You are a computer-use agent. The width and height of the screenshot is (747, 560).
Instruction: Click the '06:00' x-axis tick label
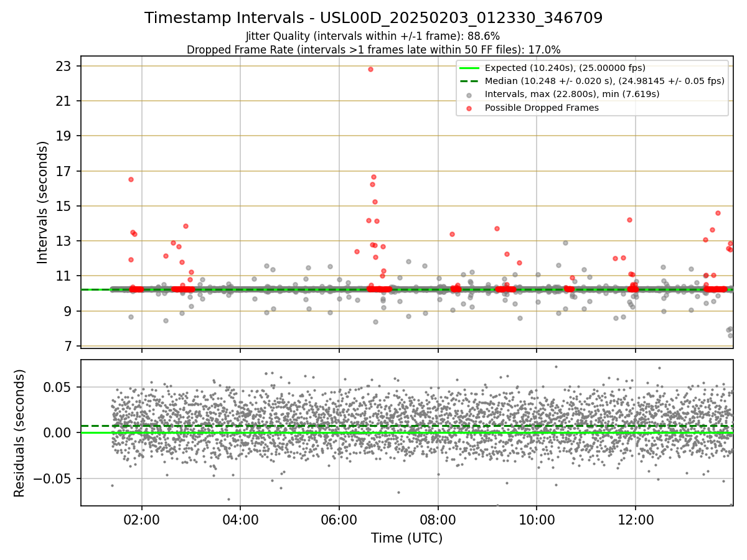click(339, 520)
